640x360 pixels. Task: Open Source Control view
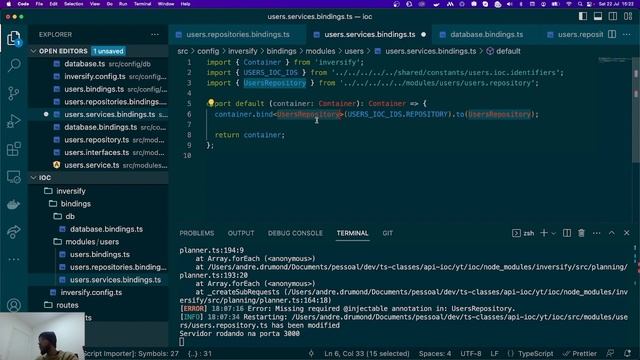14,93
